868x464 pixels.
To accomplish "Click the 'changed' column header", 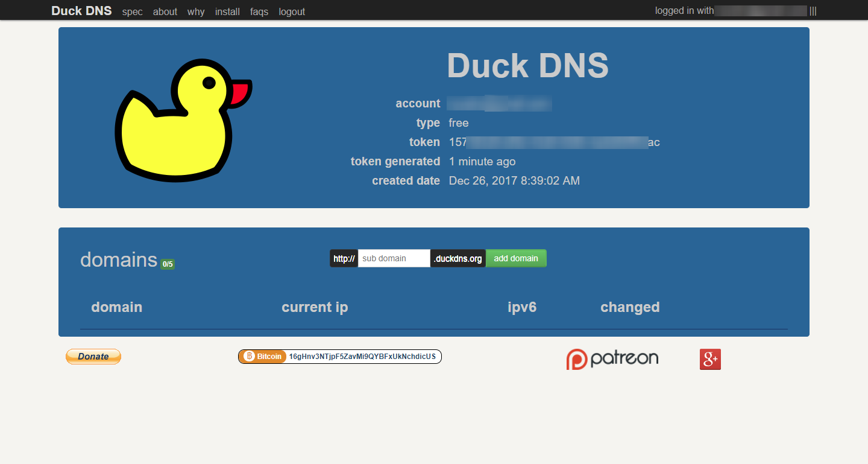I will [x=630, y=307].
